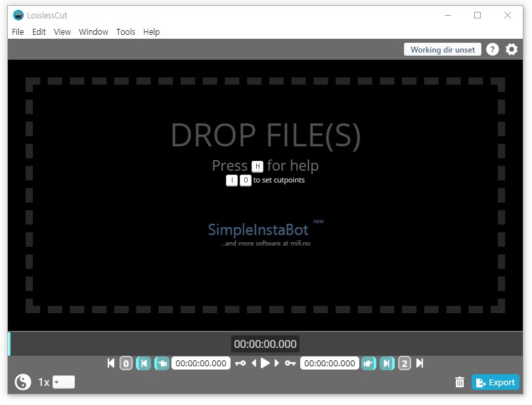Play the video

(x=265, y=363)
